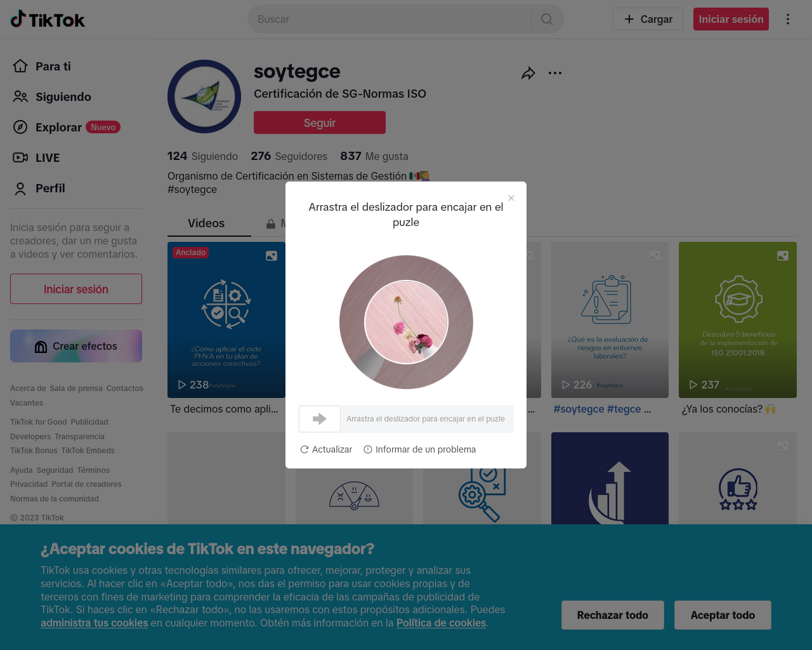Click the ¿Ya los conocías? video caption
Image resolution: width=812 pixels, height=650 pixels.
tap(729, 409)
